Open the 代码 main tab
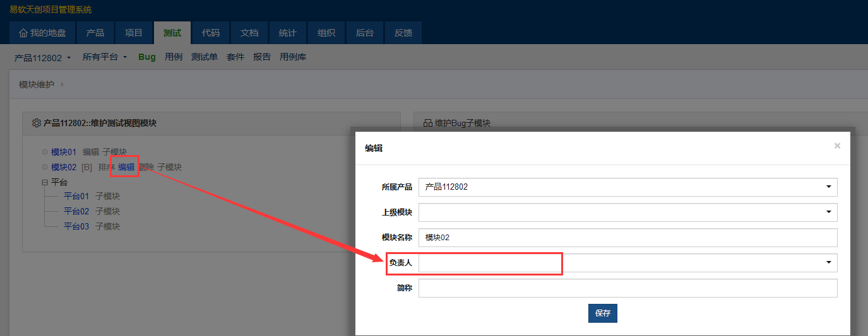This screenshot has width=868, height=336. (x=211, y=33)
